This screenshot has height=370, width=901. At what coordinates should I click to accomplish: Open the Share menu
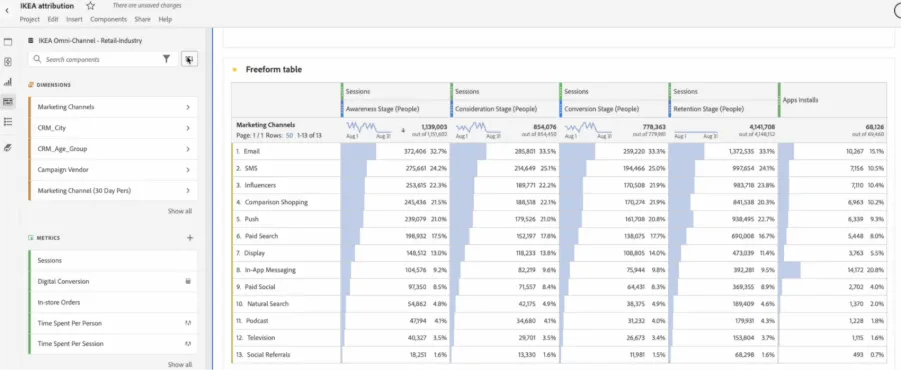tap(143, 19)
